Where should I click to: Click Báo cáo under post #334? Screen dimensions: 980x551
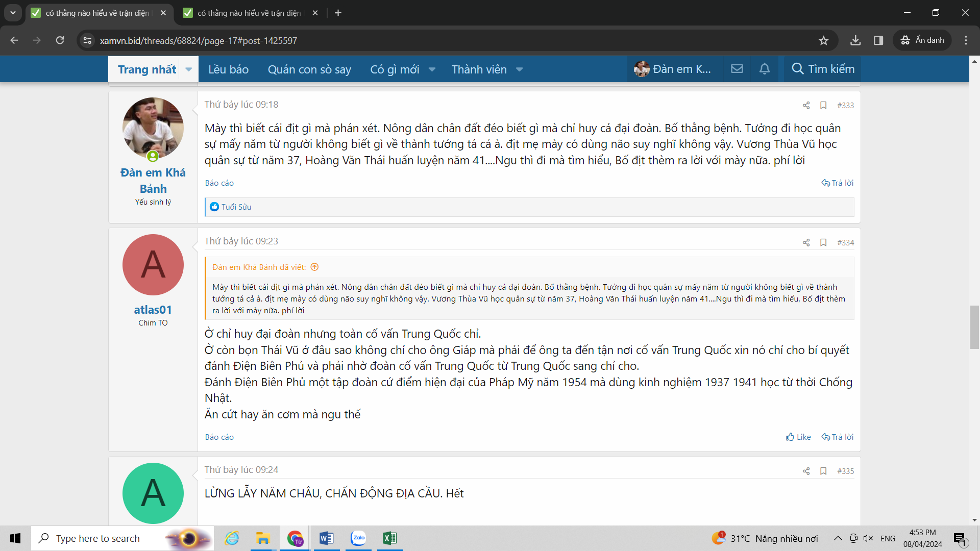point(219,437)
